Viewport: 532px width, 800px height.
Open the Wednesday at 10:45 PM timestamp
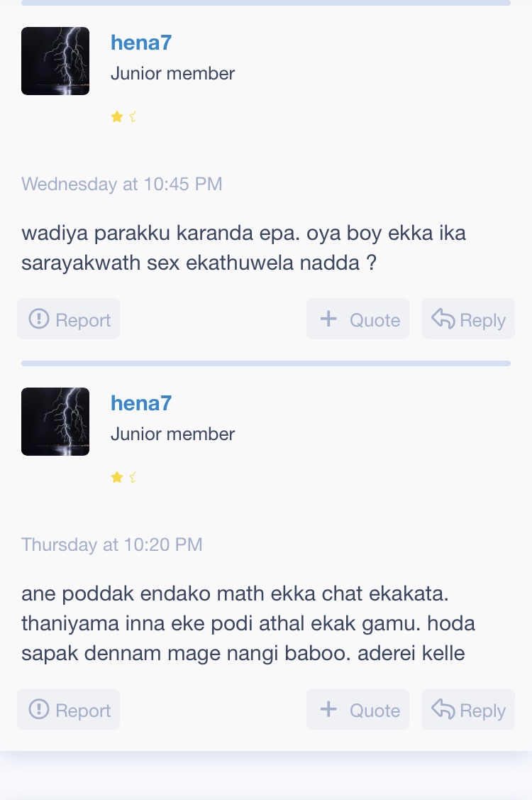coord(122,184)
